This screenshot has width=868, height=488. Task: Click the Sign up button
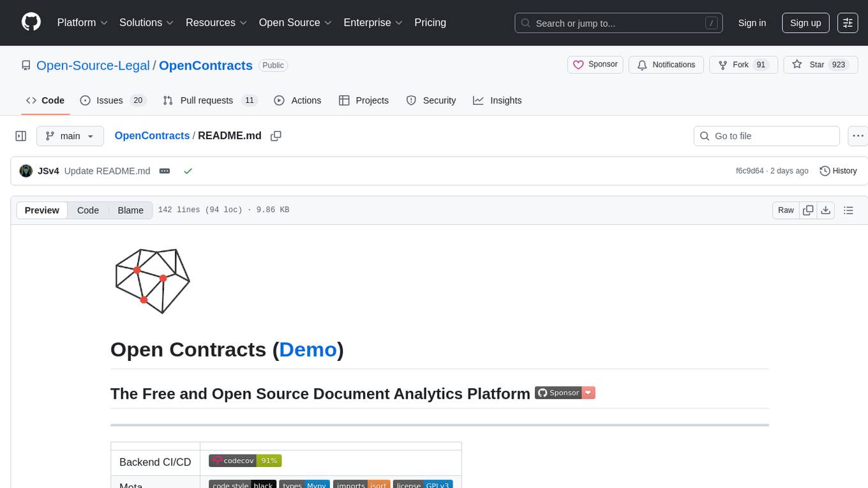(x=805, y=23)
